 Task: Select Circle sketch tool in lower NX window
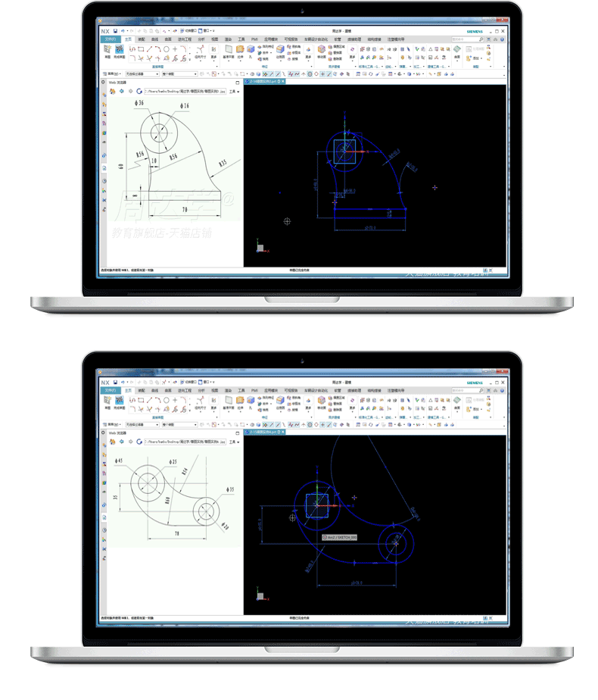167,400
